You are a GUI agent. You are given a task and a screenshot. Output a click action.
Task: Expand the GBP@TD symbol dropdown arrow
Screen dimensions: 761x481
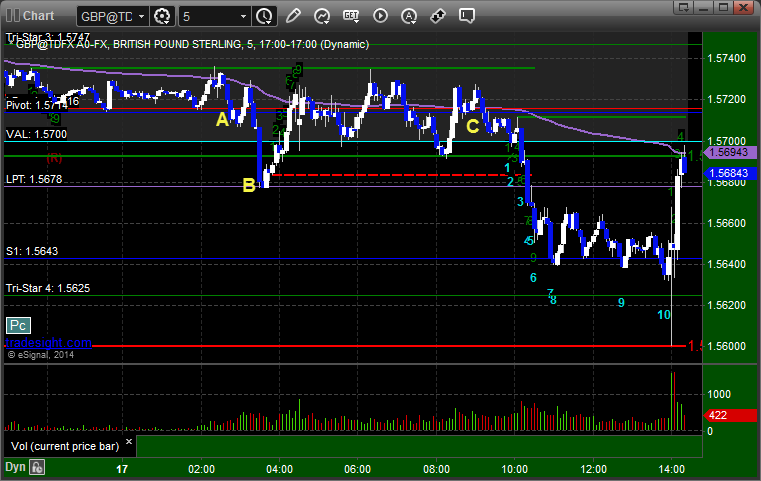point(141,17)
